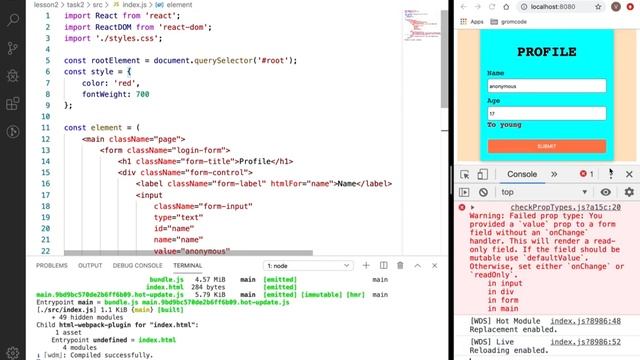Click the Name input field in Profile form
The image size is (640, 360).
click(547, 86)
